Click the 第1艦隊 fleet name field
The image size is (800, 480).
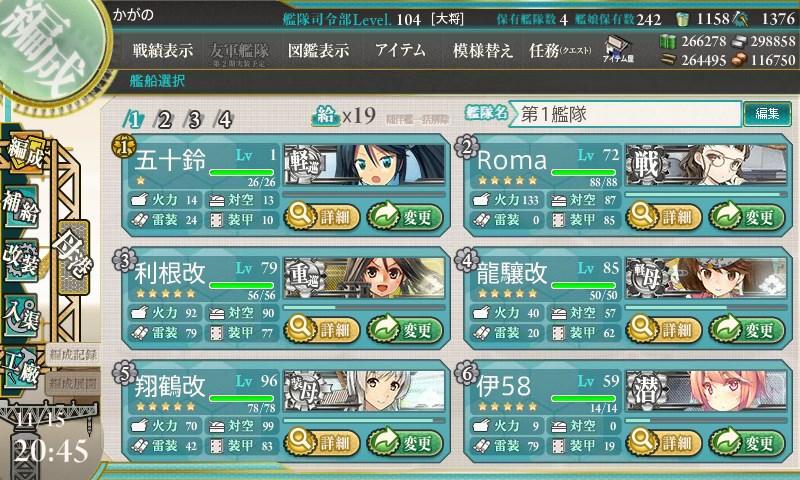(626, 114)
